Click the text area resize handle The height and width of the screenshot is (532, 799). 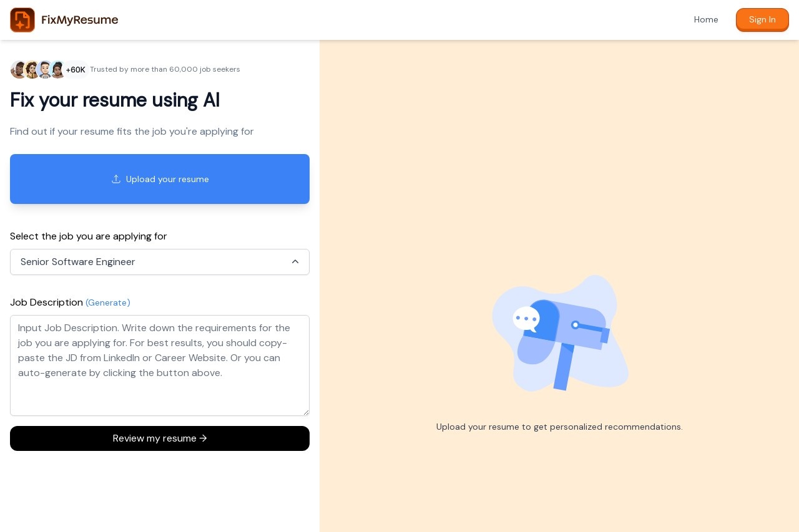[305, 412]
